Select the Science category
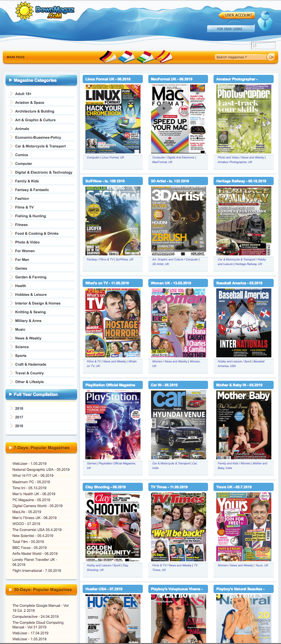Screen dimensions: 281x644 click(22, 347)
